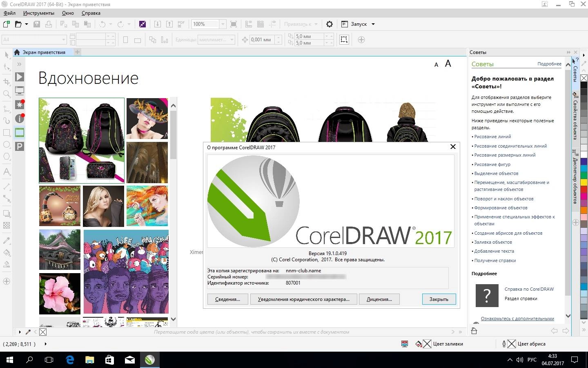Click Уведомления юридического характера... button
Viewport: 588px width, 368px height.
tap(303, 299)
